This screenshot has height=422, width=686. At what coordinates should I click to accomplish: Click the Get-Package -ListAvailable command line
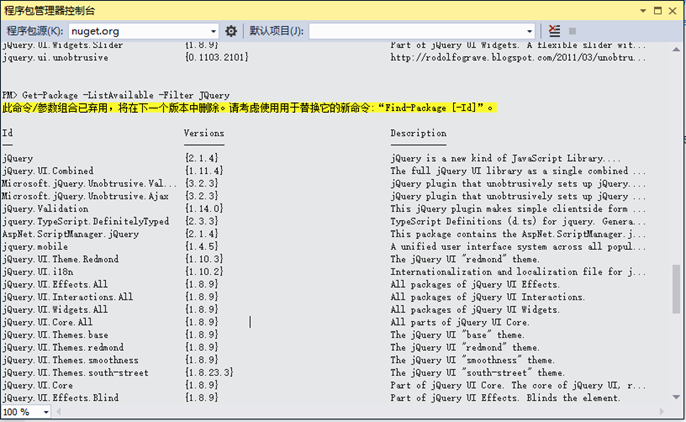coord(116,95)
